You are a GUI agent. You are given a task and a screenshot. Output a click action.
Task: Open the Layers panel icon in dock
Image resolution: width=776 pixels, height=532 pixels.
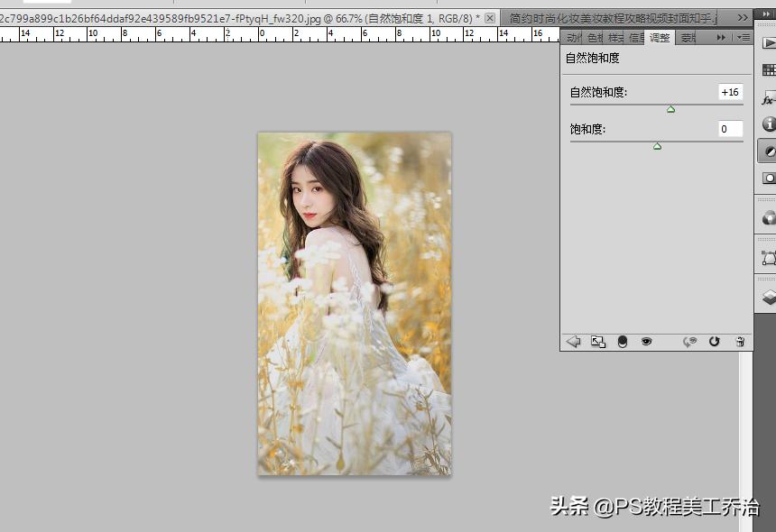(x=769, y=296)
